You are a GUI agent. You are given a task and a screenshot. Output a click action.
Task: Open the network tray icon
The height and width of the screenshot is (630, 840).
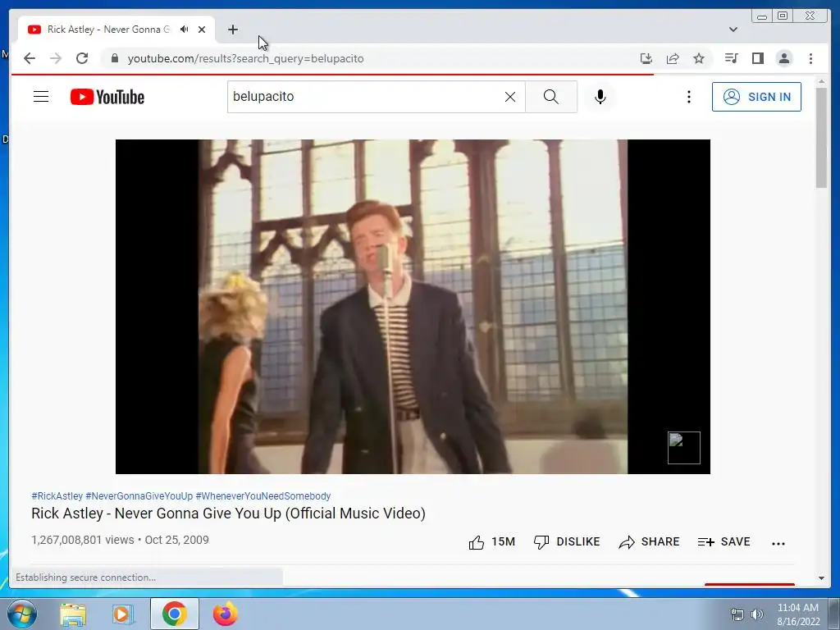[737, 614]
